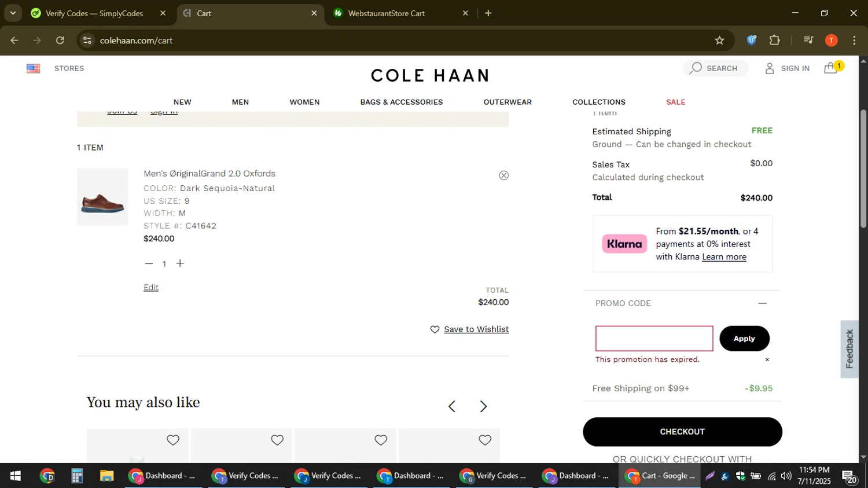Show next recommended products arrow
The width and height of the screenshot is (868, 488).
484,406
